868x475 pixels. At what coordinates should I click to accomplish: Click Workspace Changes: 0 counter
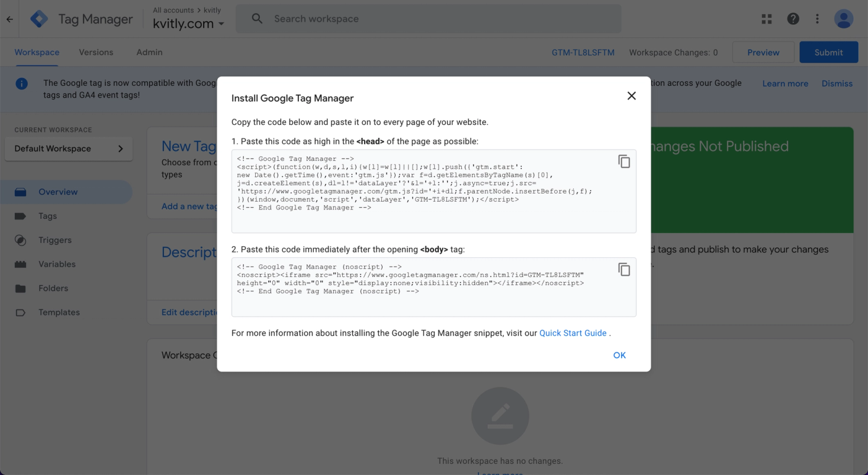tap(673, 53)
